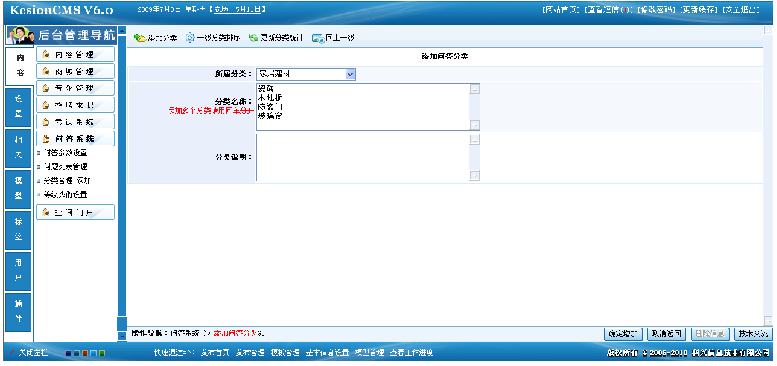
Task: Collapse the 问答系统 sidebar section
Action: click(x=75, y=138)
